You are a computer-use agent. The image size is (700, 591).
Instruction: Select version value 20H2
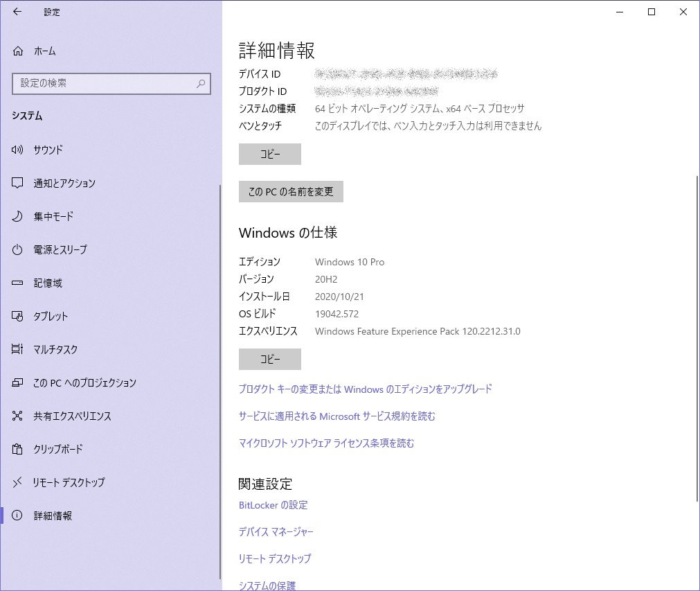click(326, 279)
